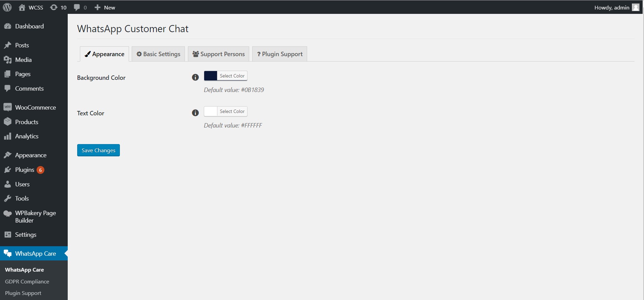Click the Plugins plug icon
Screen dimensions: 644x300
click(7, 170)
